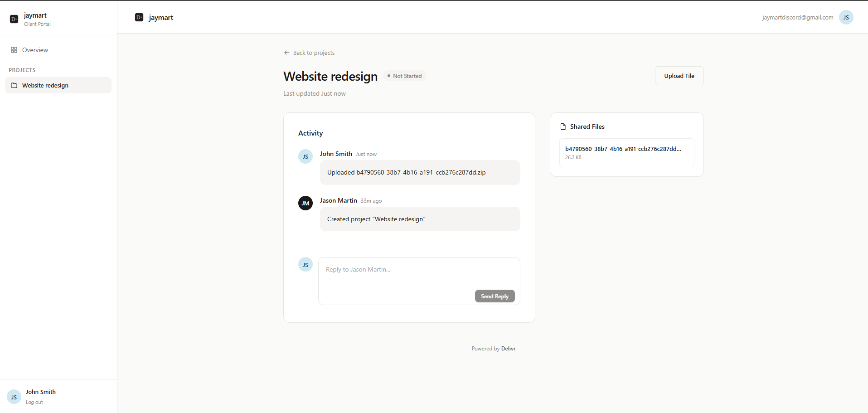The image size is (868, 413).
Task: Click the JS avatar in the top right corner
Action: [x=846, y=17]
